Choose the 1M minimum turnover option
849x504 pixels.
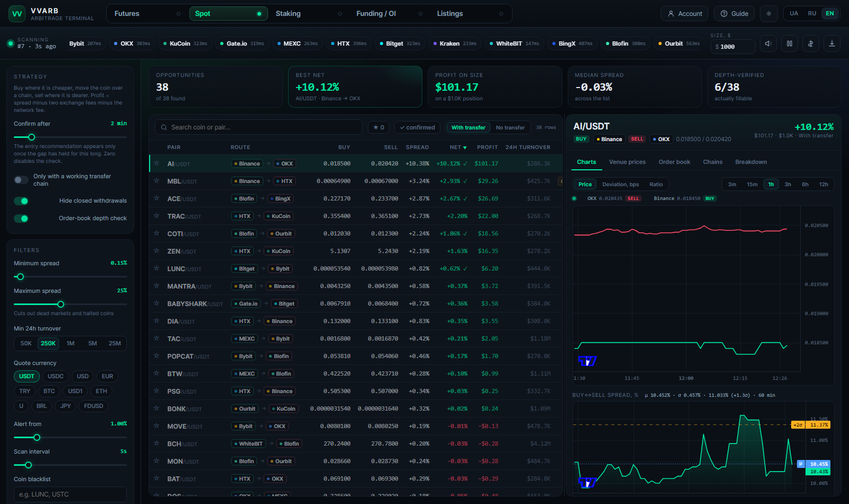[71, 344]
